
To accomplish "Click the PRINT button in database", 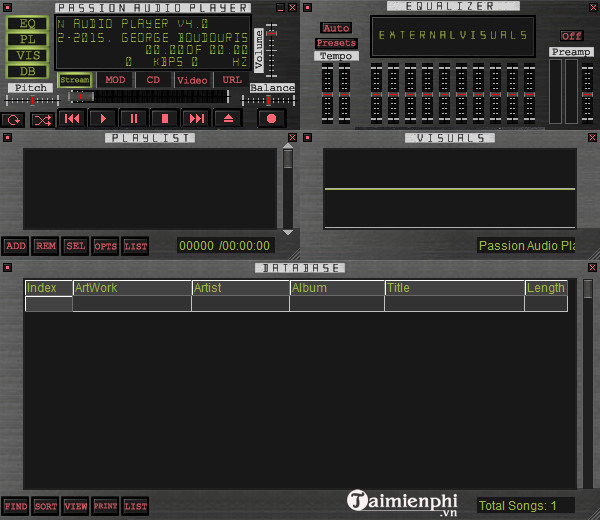I will (x=106, y=506).
